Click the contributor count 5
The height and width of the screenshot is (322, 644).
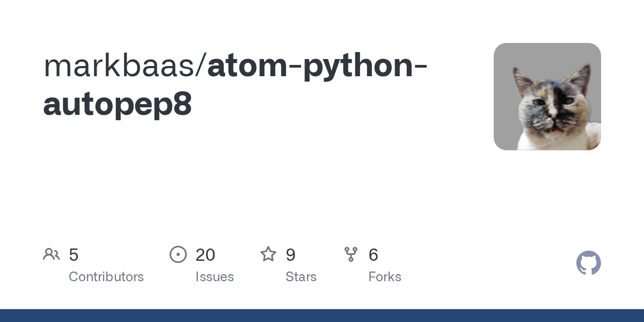74,255
